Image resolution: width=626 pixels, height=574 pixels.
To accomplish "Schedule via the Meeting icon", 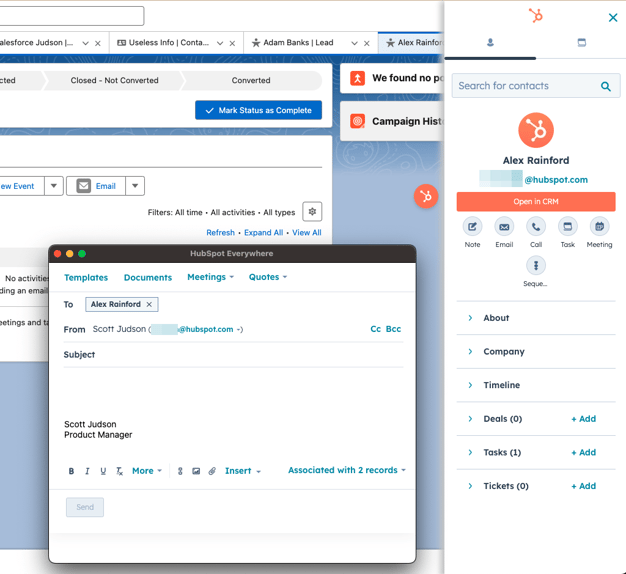I will tap(599, 227).
